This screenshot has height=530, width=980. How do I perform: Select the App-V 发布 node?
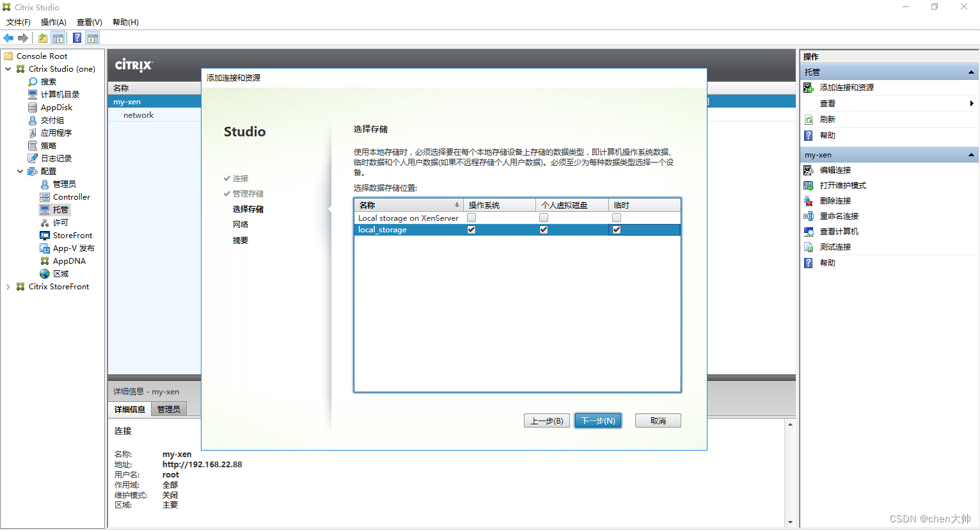tap(74, 248)
